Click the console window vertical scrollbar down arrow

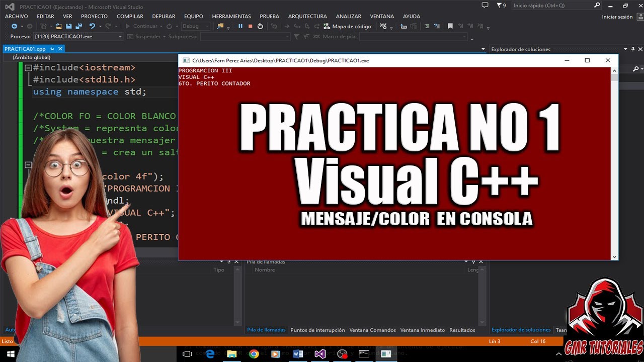[x=614, y=256]
